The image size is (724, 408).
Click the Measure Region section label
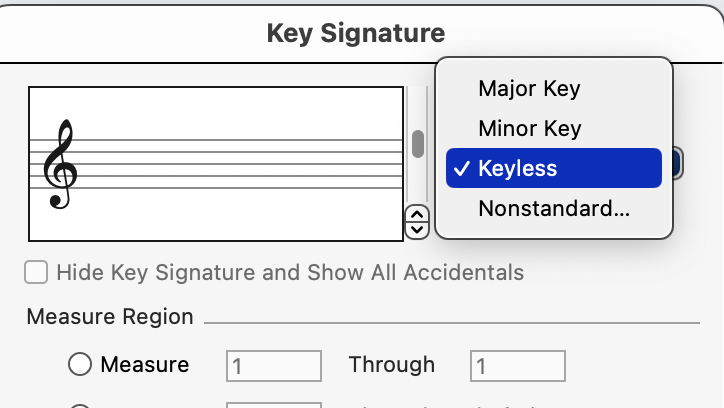click(x=110, y=317)
